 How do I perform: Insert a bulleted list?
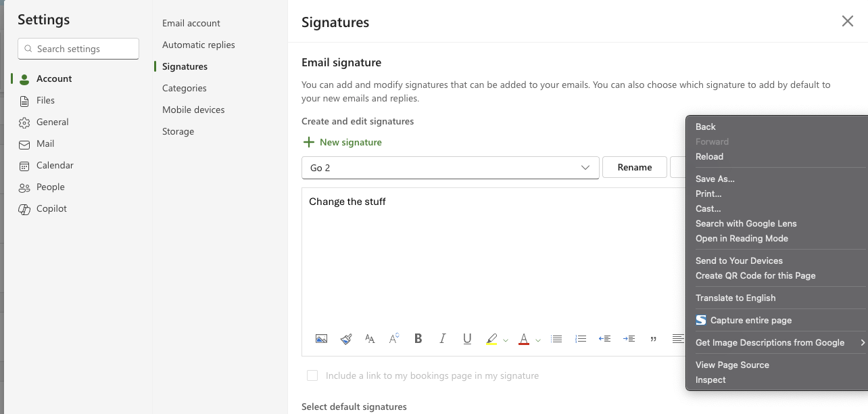[x=556, y=339]
